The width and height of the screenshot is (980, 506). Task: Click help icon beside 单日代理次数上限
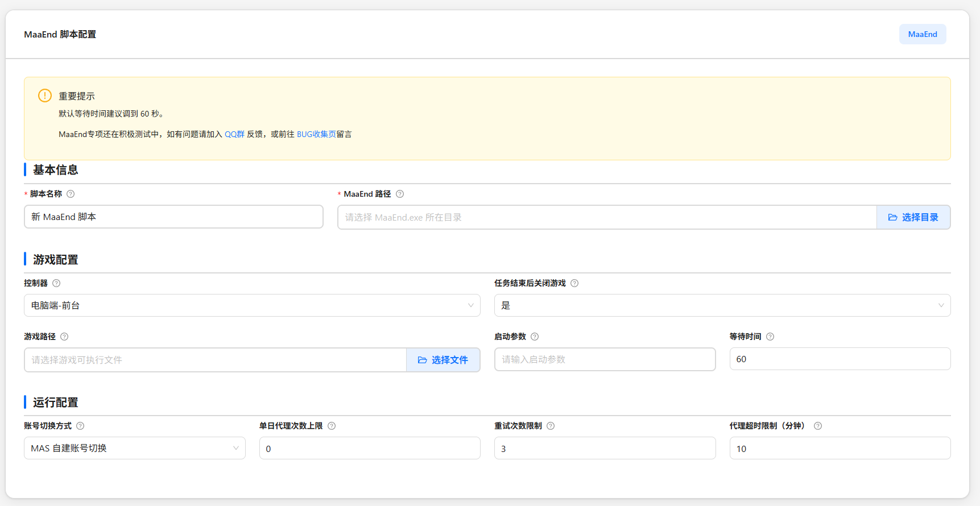pos(332,426)
